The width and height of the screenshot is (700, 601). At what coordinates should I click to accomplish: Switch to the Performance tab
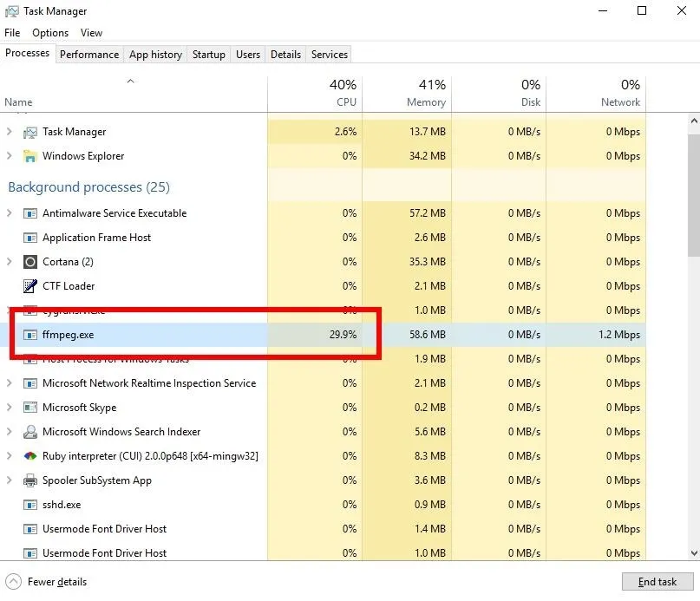(x=89, y=55)
